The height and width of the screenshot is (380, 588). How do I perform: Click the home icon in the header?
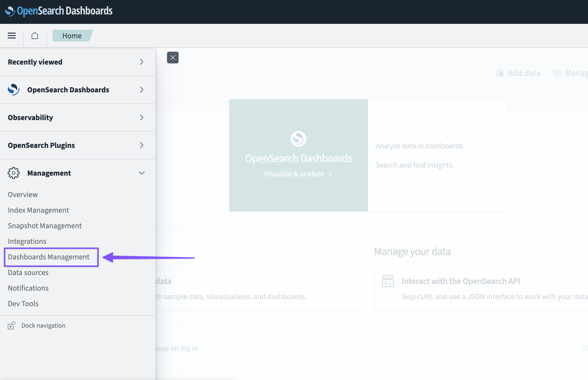[35, 36]
